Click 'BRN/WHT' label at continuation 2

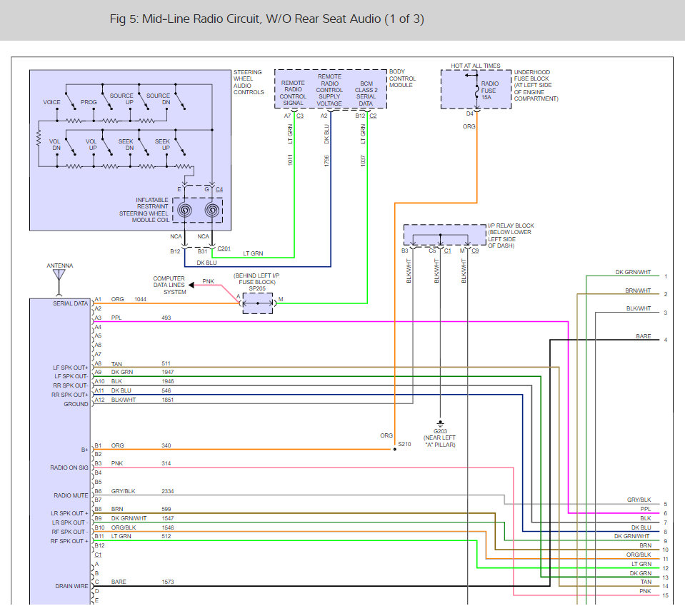(638, 291)
